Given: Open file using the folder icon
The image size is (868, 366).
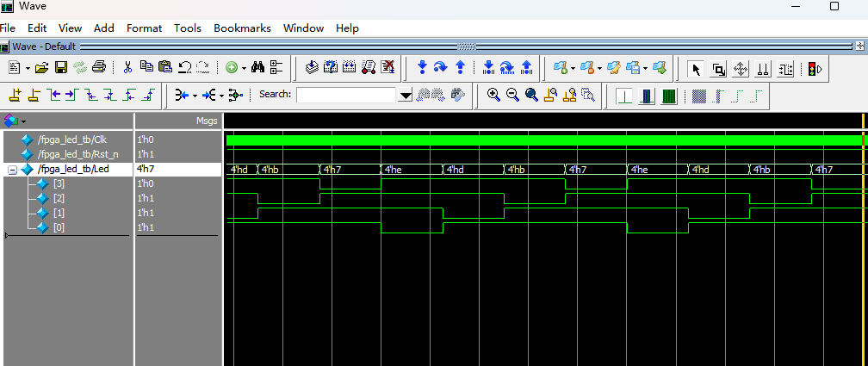Looking at the screenshot, I should point(41,67).
